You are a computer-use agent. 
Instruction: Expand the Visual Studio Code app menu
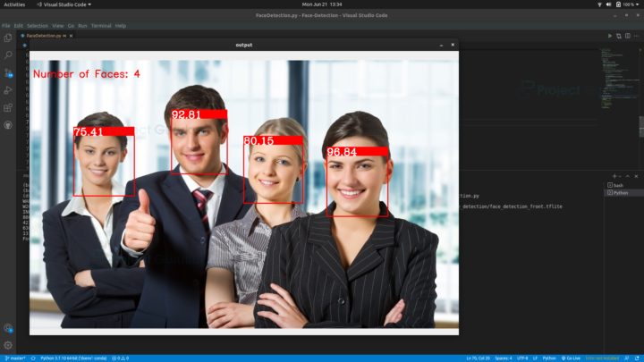pyautogui.click(x=64, y=4)
